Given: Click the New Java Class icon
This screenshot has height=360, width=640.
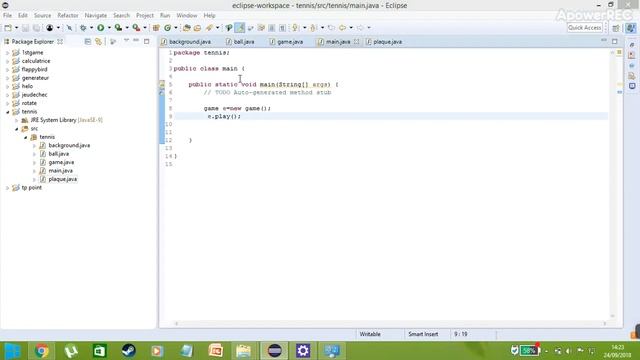Looking at the screenshot, I should pyautogui.click(x=167, y=28).
